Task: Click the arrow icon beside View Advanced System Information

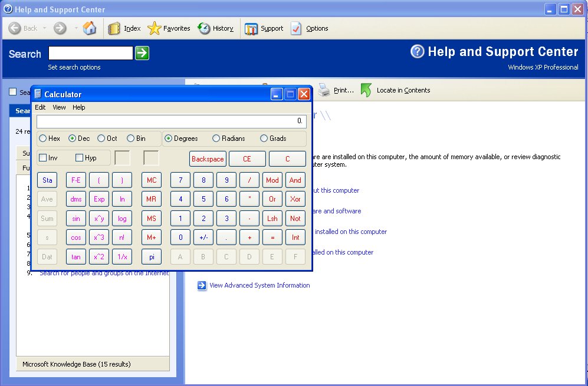Action: [202, 286]
